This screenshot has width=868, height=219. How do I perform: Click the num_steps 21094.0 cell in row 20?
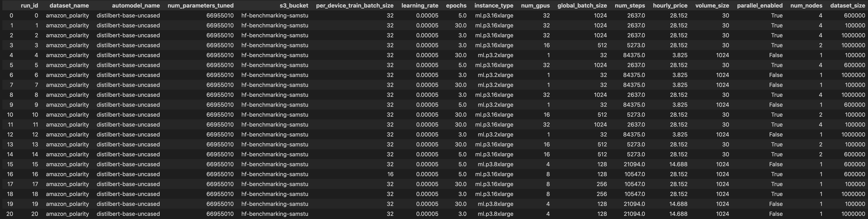click(x=634, y=214)
